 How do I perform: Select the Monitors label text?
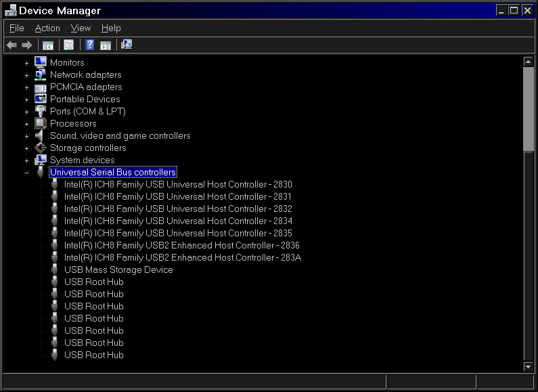[67, 62]
